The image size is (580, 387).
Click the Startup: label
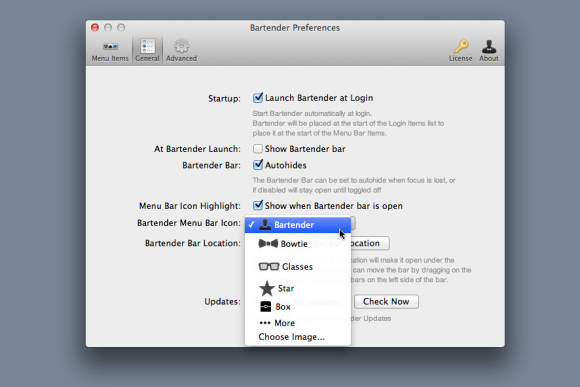[x=224, y=98]
